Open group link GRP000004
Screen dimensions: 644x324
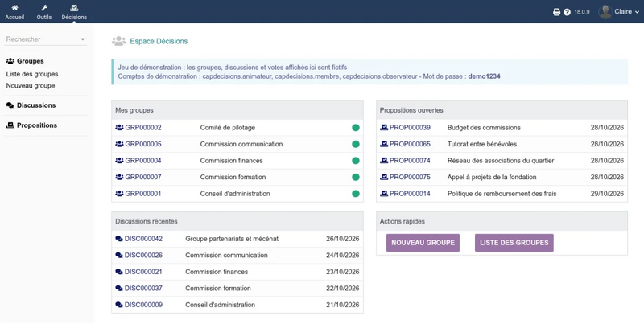tap(143, 160)
